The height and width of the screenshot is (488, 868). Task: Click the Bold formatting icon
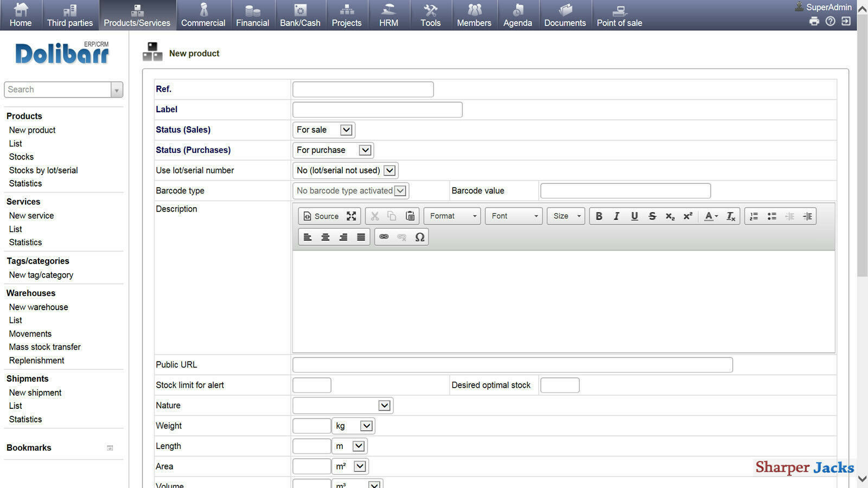(599, 216)
